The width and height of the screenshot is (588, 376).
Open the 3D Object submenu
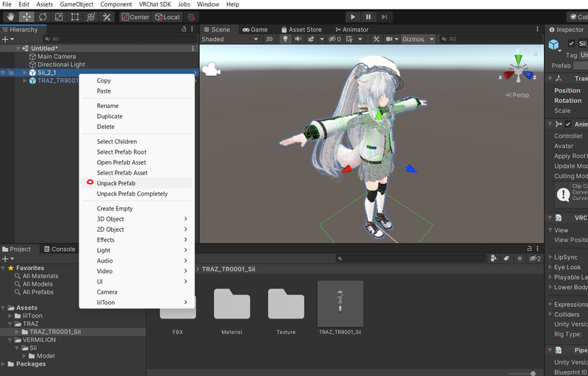tap(137, 219)
